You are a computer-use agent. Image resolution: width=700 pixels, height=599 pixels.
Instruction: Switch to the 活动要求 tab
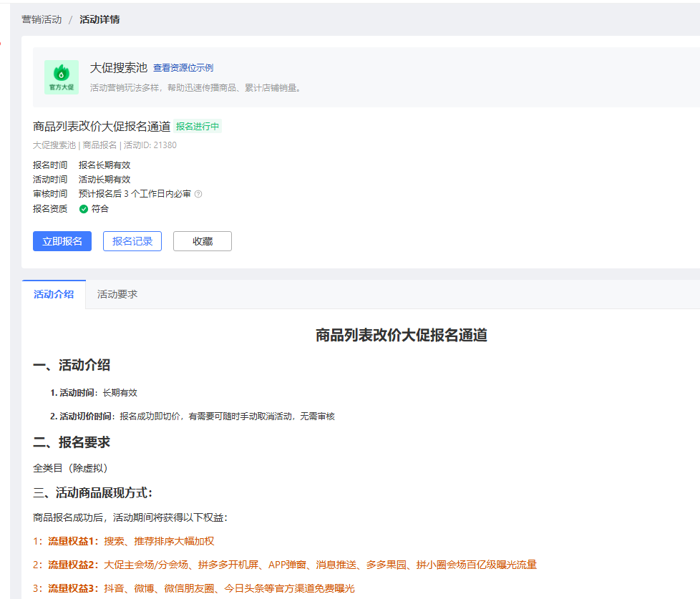pyautogui.click(x=117, y=294)
